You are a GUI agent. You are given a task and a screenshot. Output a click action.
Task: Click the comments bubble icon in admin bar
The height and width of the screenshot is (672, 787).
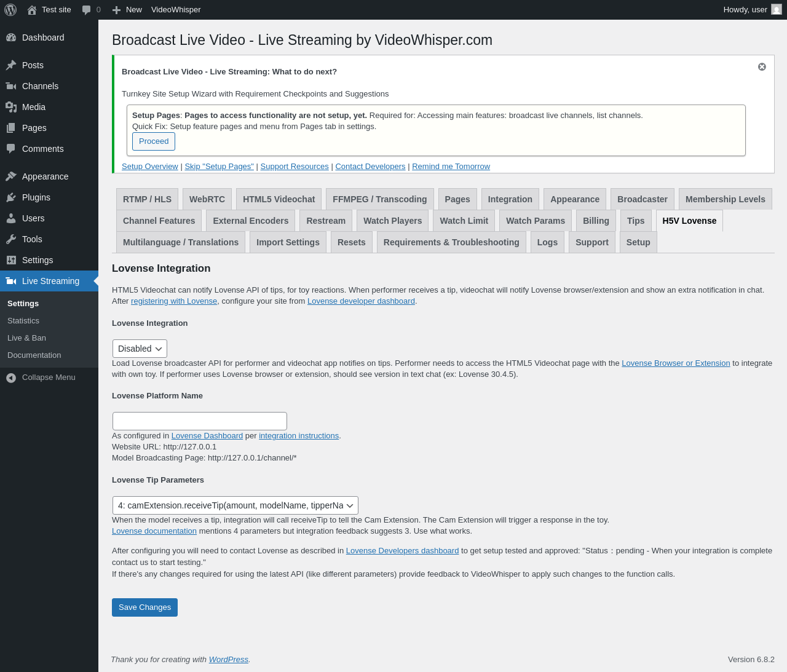[86, 10]
